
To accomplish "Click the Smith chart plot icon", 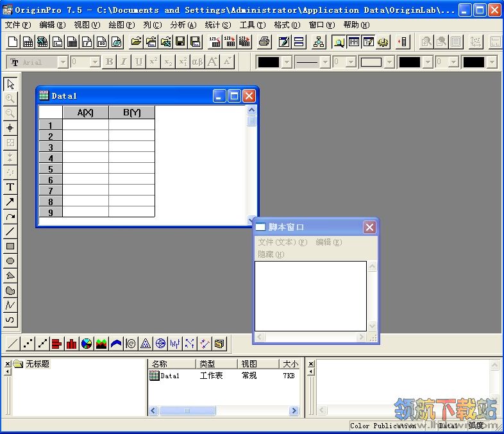I will pos(160,344).
